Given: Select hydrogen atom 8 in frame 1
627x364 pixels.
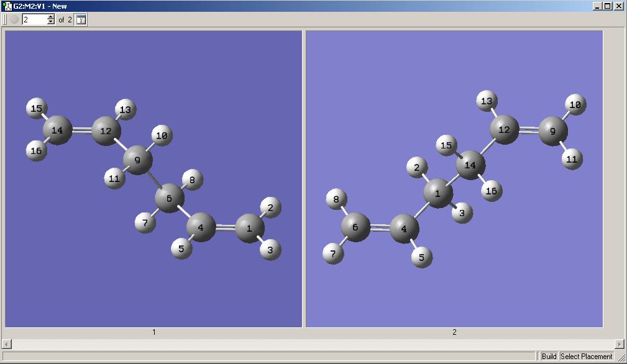Looking at the screenshot, I should tap(193, 180).
